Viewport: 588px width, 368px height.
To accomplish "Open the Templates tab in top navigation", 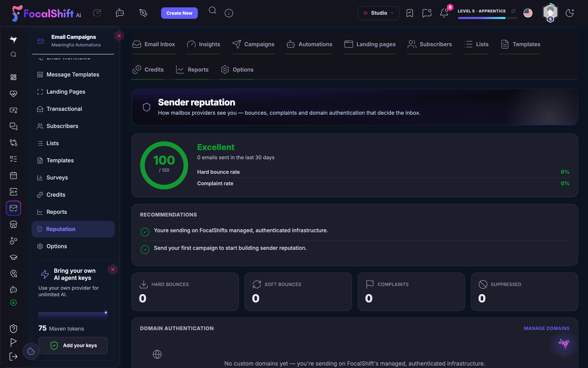I will point(520,44).
